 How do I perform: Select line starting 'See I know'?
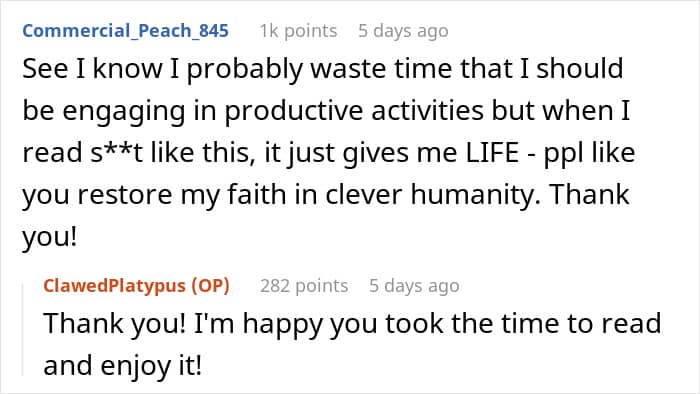[x=322, y=69]
